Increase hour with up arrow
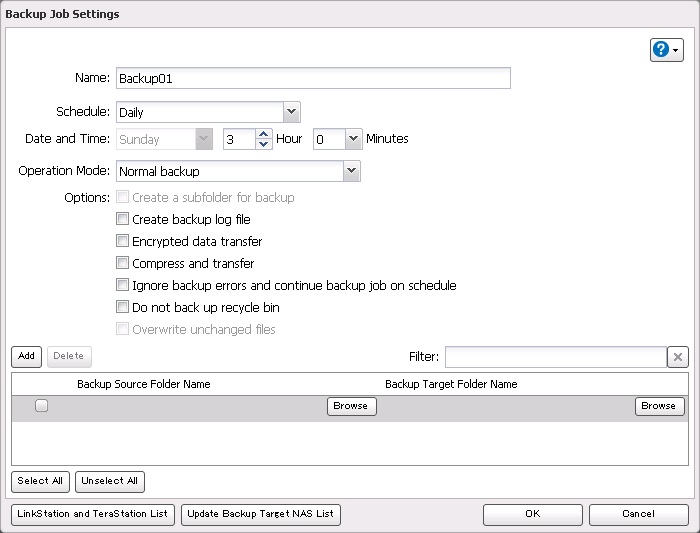This screenshot has width=700, height=533. click(263, 134)
